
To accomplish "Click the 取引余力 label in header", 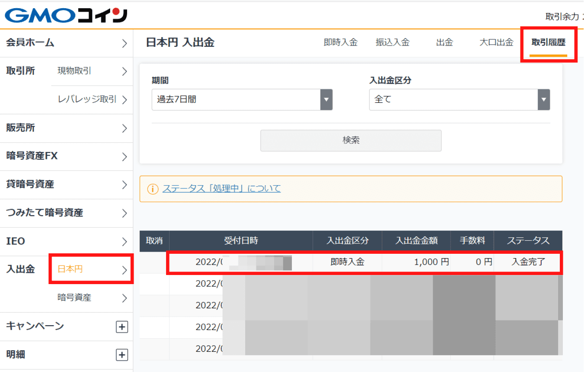I will point(562,17).
